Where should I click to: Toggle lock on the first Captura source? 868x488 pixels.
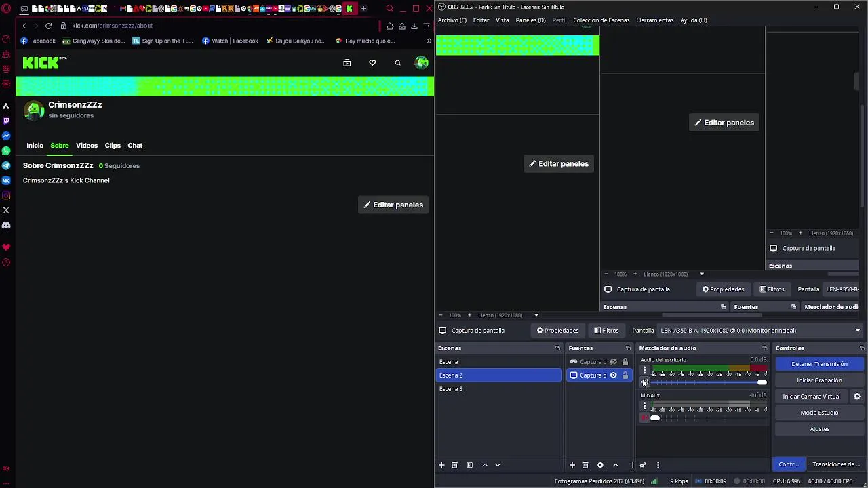pyautogui.click(x=625, y=362)
